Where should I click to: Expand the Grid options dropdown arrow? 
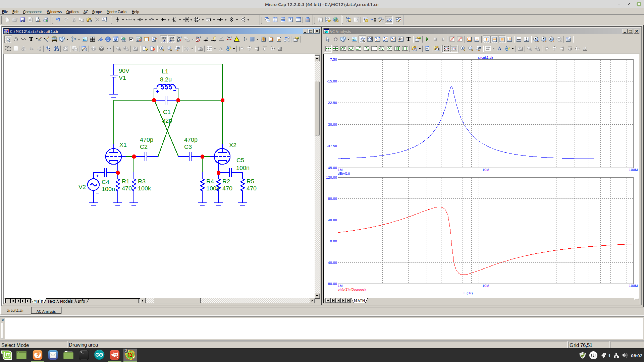point(258,39)
